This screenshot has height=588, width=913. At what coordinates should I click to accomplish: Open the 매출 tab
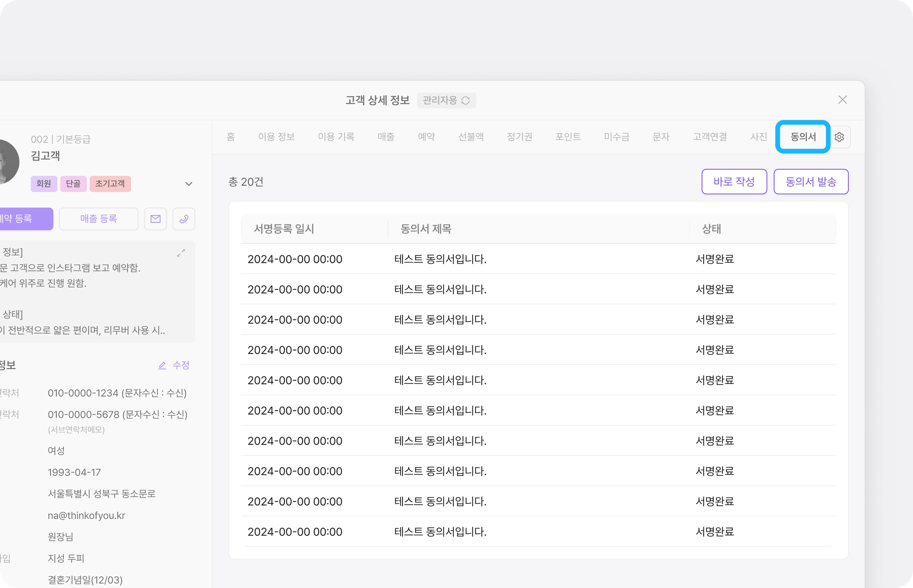pos(386,137)
